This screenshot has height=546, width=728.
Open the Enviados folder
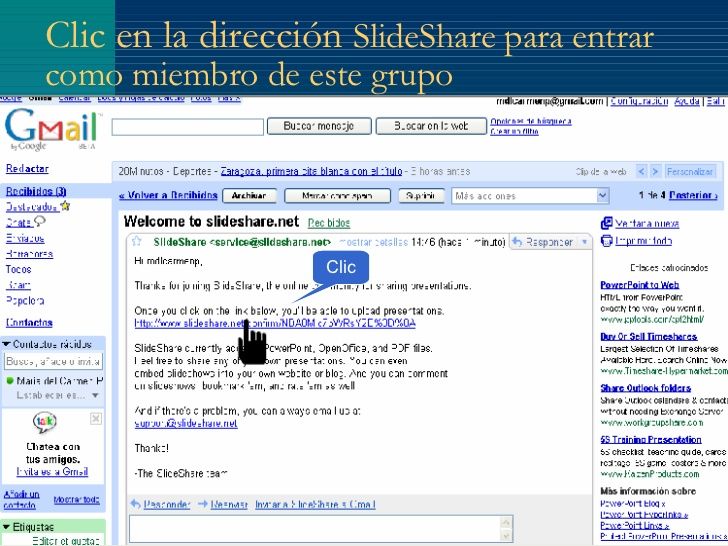point(25,238)
